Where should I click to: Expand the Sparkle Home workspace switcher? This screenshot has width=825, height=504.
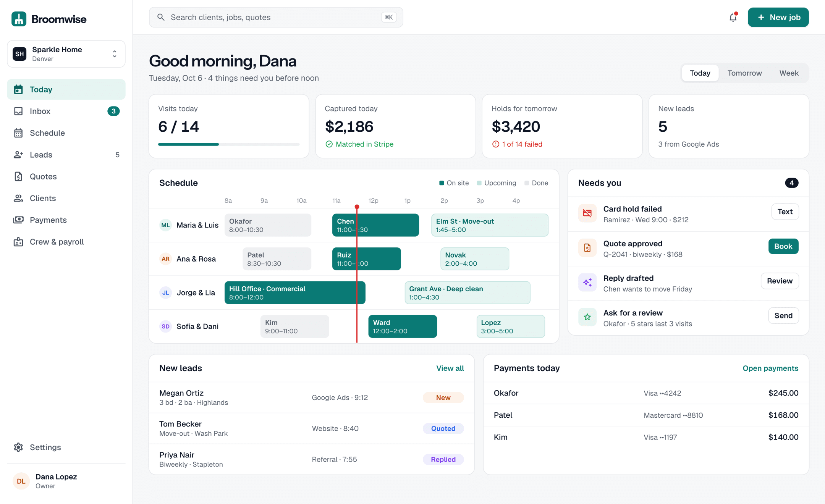pyautogui.click(x=66, y=54)
